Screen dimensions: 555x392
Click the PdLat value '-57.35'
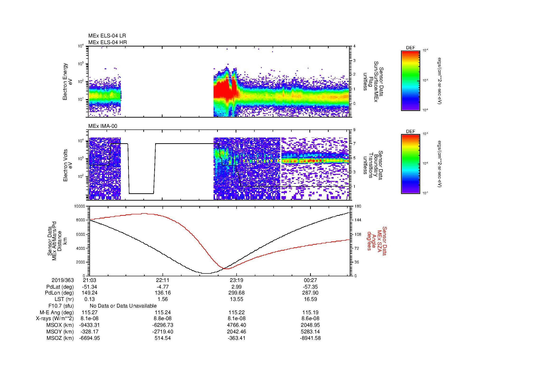310,287
